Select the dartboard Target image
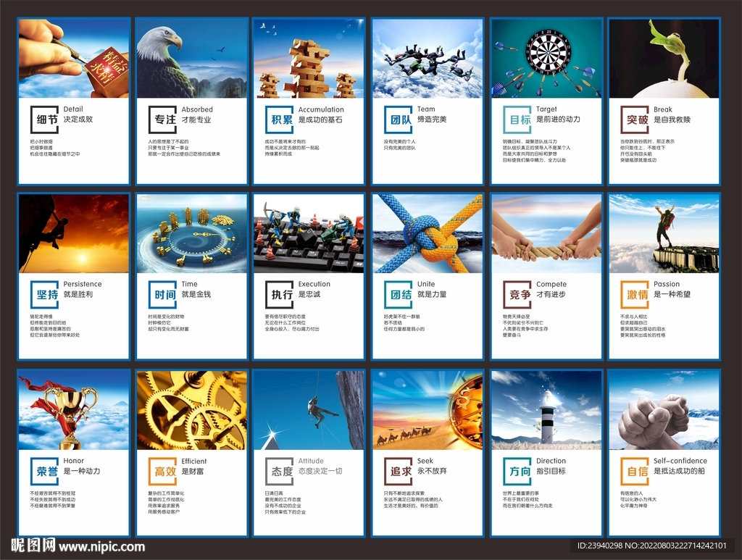742x560 pixels. (546, 58)
